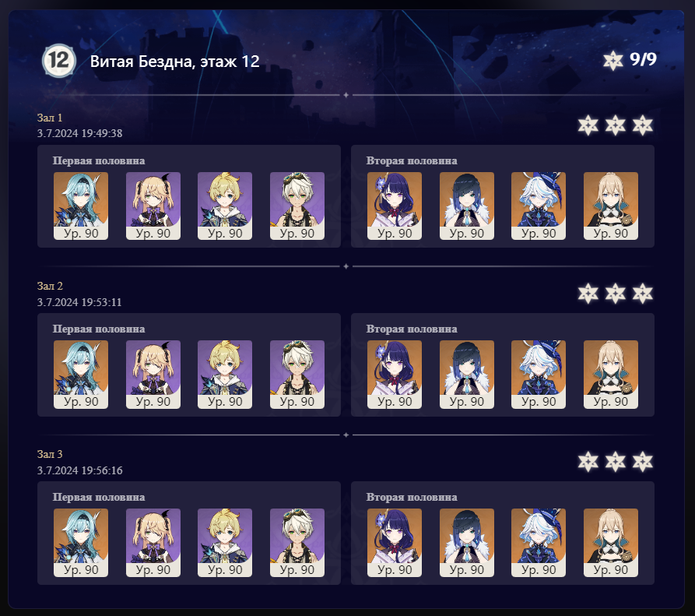695x616 pixels.
Task: Click the 9/9 total stars icon
Action: (613, 60)
